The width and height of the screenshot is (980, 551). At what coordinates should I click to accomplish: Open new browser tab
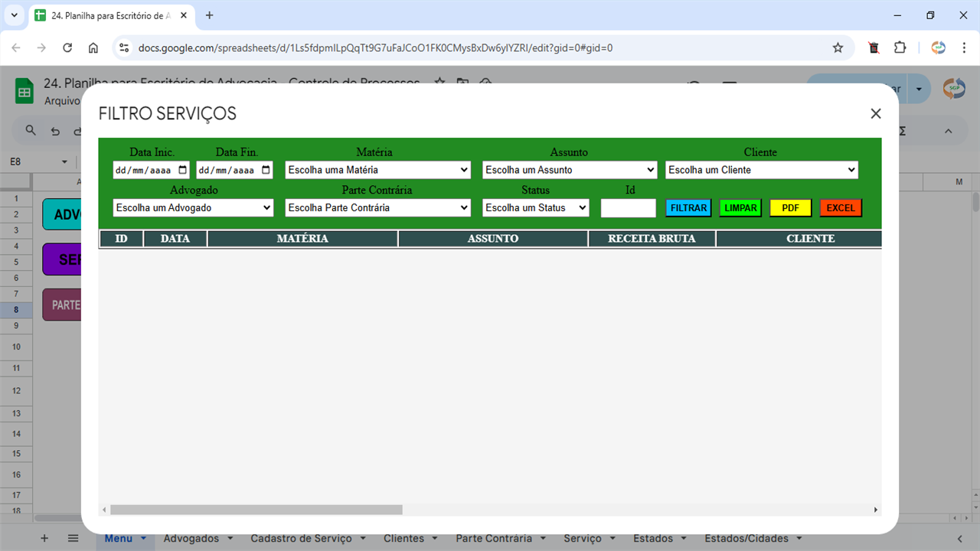(209, 15)
